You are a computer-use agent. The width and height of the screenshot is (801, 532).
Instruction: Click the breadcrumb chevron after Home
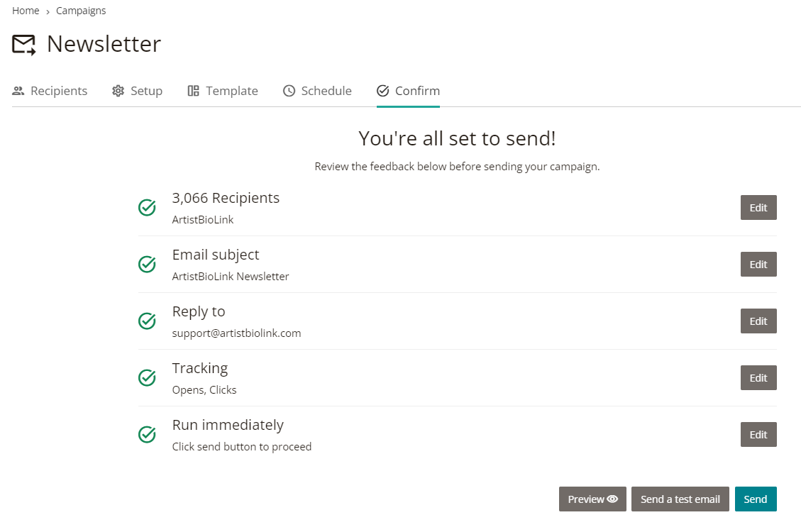(x=48, y=12)
